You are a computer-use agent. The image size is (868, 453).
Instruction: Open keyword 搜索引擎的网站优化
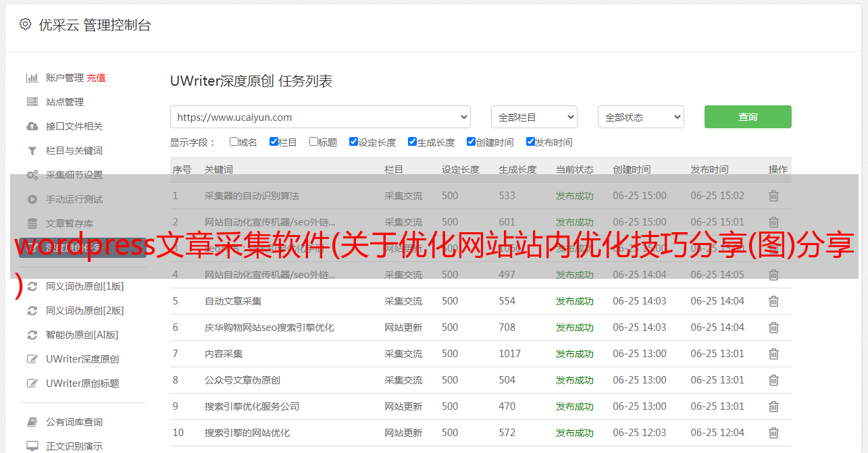[x=247, y=433]
